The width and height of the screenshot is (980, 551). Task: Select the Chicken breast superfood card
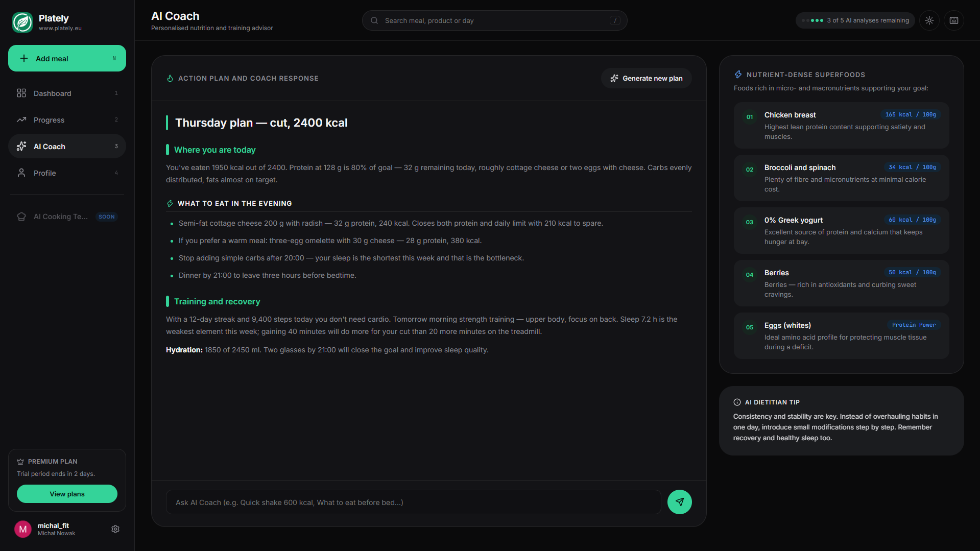click(x=841, y=125)
